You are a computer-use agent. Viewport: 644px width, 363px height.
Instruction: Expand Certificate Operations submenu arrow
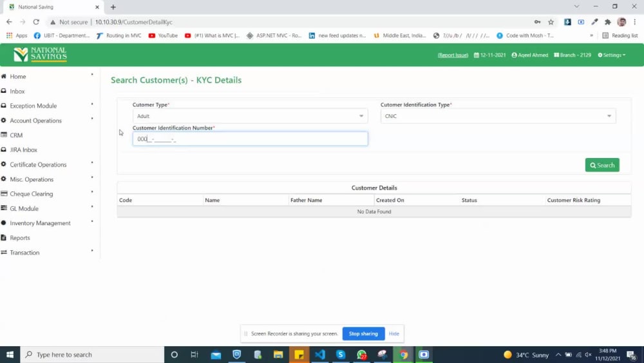point(92,162)
